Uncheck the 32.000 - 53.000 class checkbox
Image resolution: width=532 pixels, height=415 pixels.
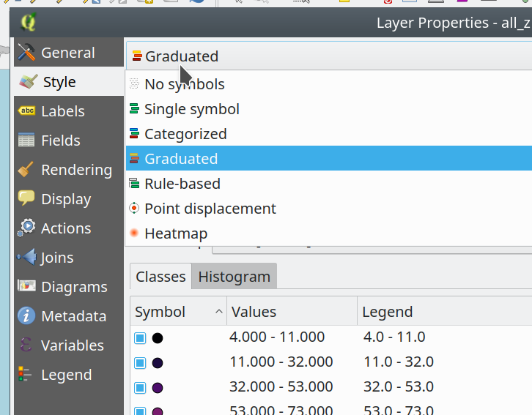point(140,388)
